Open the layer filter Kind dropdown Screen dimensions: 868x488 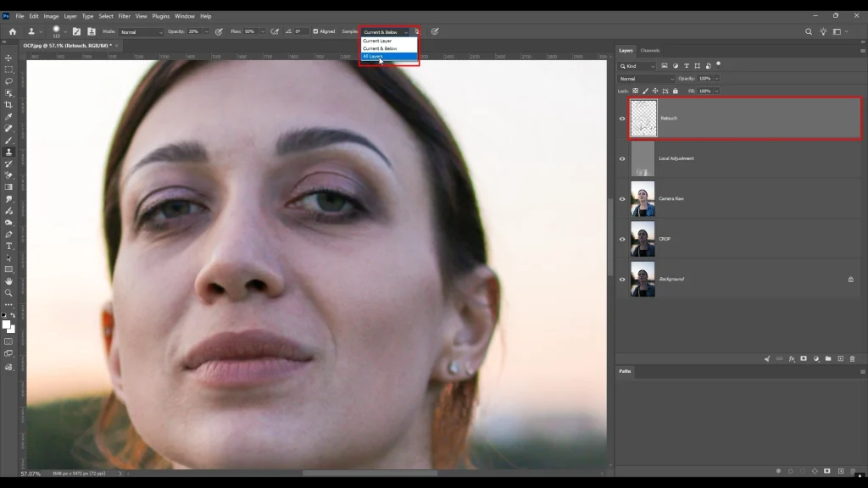(x=637, y=66)
